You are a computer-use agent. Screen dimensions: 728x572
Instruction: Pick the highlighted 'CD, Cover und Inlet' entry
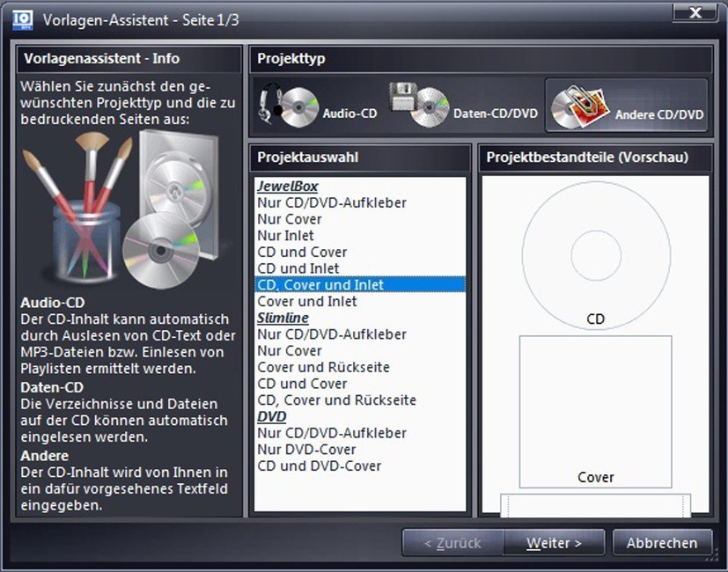pos(320,285)
